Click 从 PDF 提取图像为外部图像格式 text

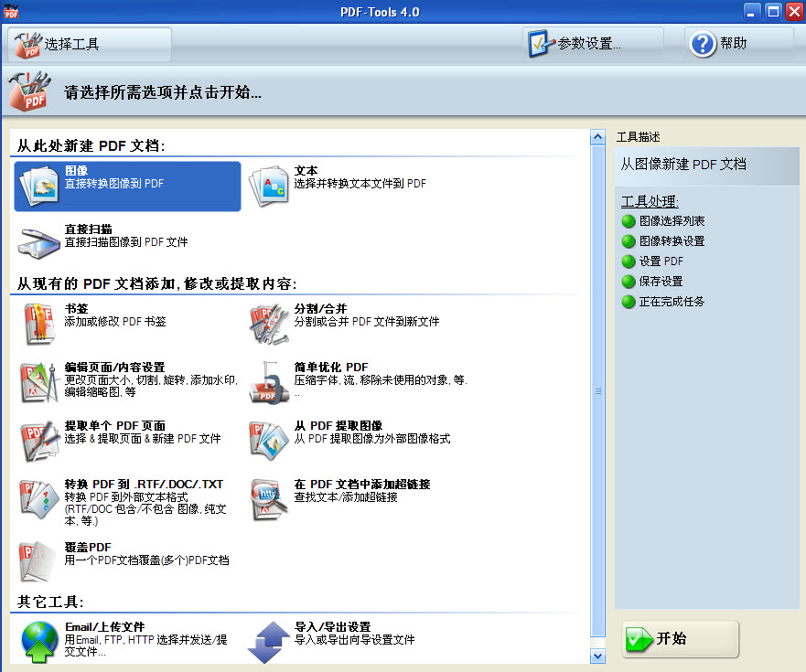[x=372, y=439]
